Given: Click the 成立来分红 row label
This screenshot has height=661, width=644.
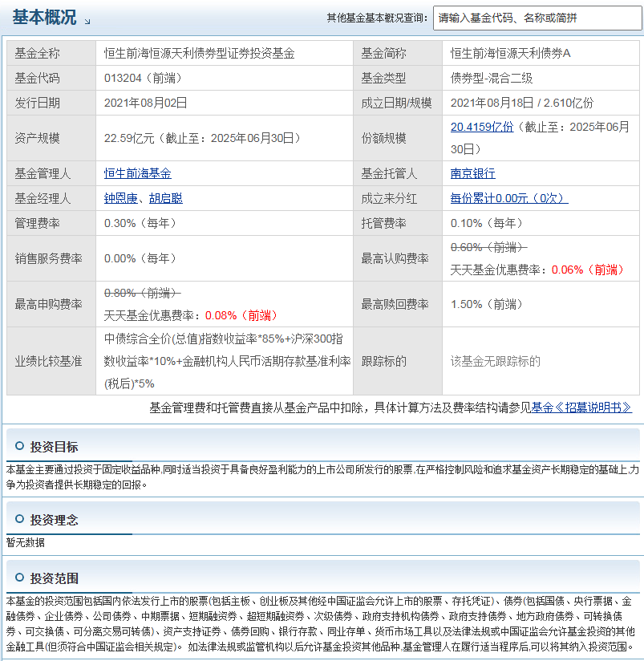Looking at the screenshot, I should (389, 198).
